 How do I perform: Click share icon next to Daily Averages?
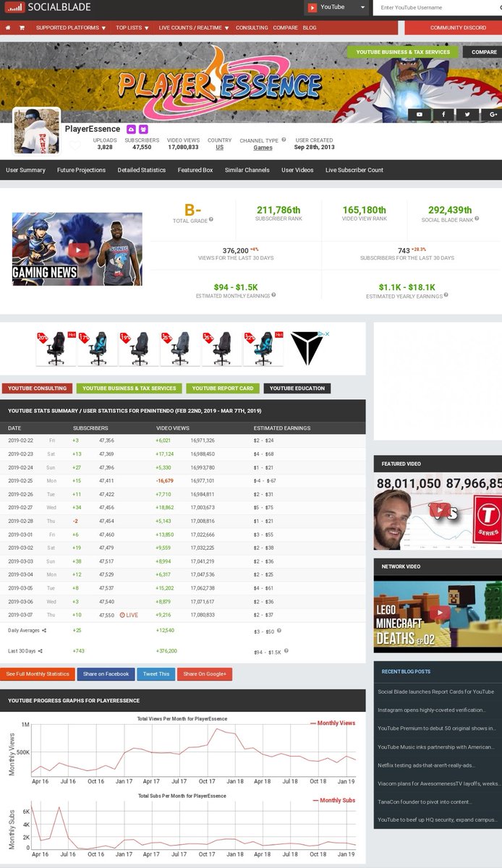(44, 631)
